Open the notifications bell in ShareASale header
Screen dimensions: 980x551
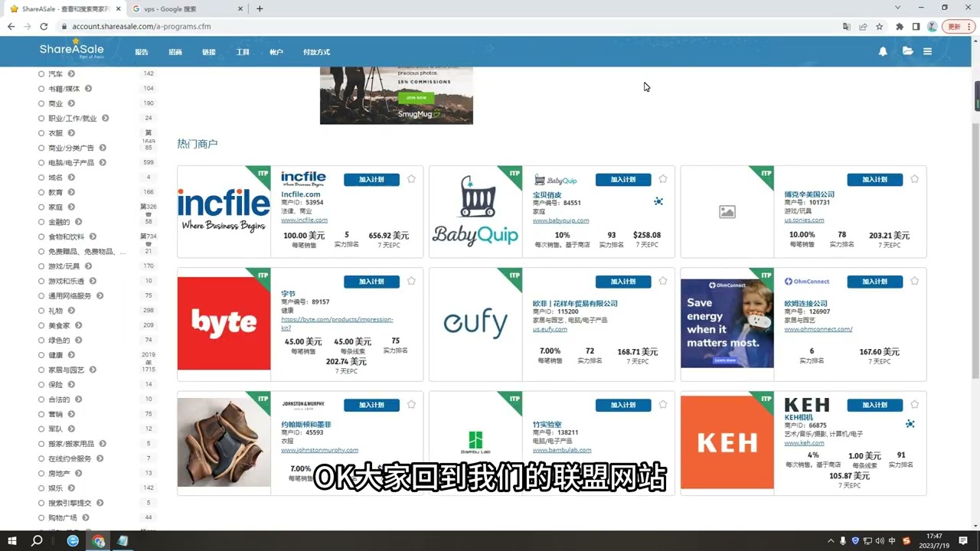tap(883, 52)
